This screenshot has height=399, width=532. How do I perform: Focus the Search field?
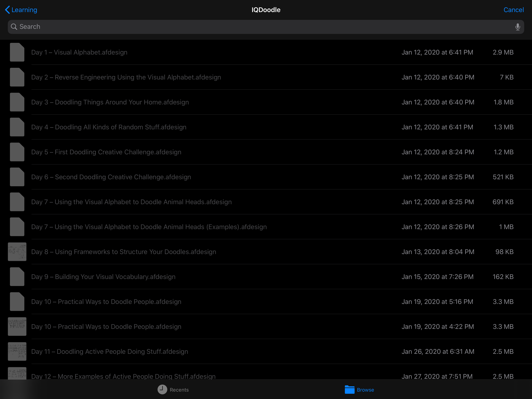(x=266, y=27)
